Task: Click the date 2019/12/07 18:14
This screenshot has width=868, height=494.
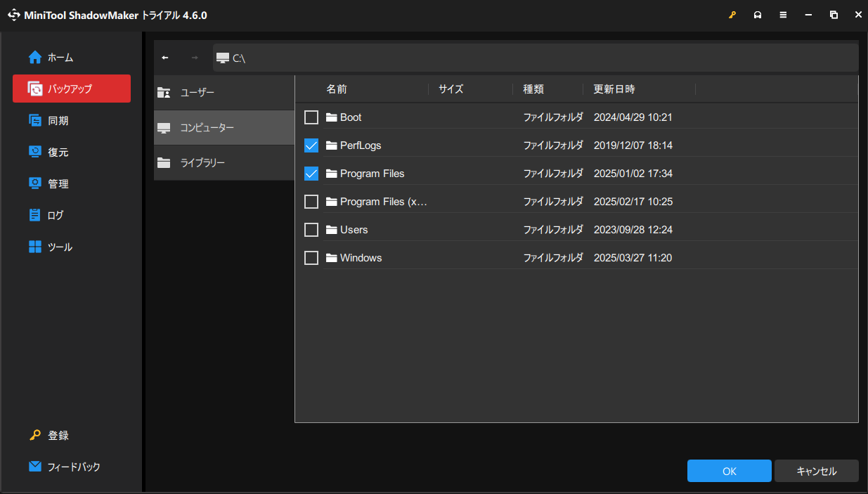Action: (633, 145)
